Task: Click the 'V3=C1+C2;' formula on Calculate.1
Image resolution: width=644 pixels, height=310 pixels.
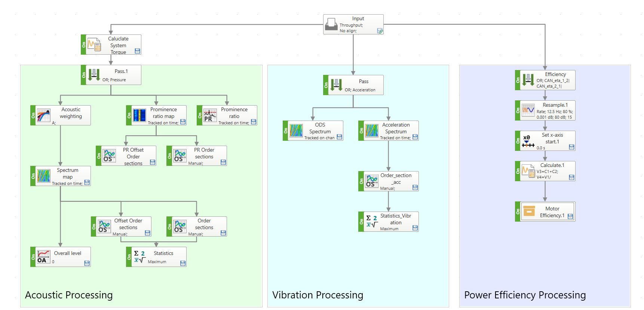Action: pos(547,171)
